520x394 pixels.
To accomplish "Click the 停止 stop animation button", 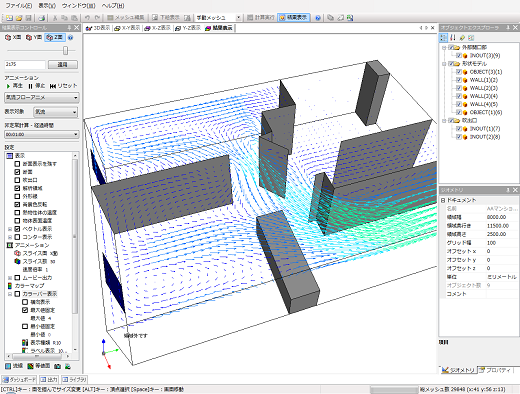I will 37,86.
